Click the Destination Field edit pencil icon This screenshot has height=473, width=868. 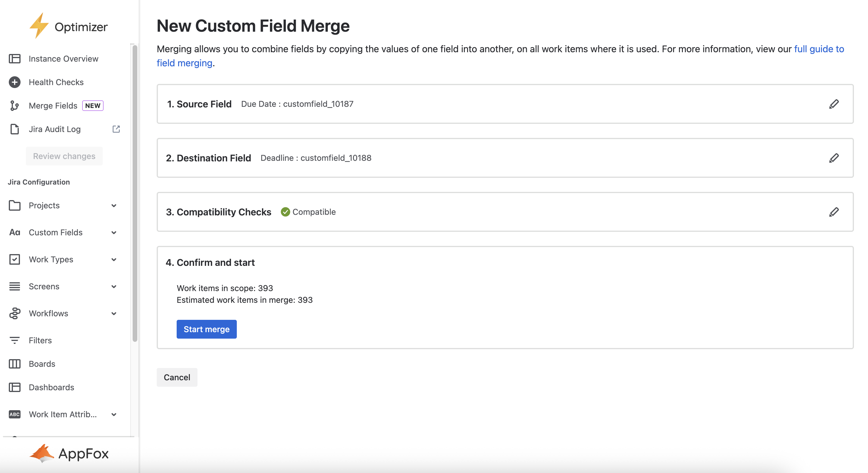834,158
